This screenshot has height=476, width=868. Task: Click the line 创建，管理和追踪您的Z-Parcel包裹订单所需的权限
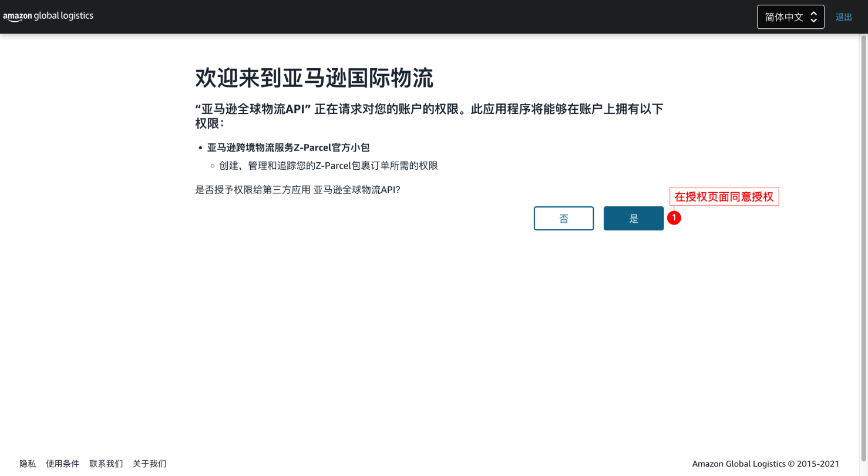pyautogui.click(x=329, y=166)
